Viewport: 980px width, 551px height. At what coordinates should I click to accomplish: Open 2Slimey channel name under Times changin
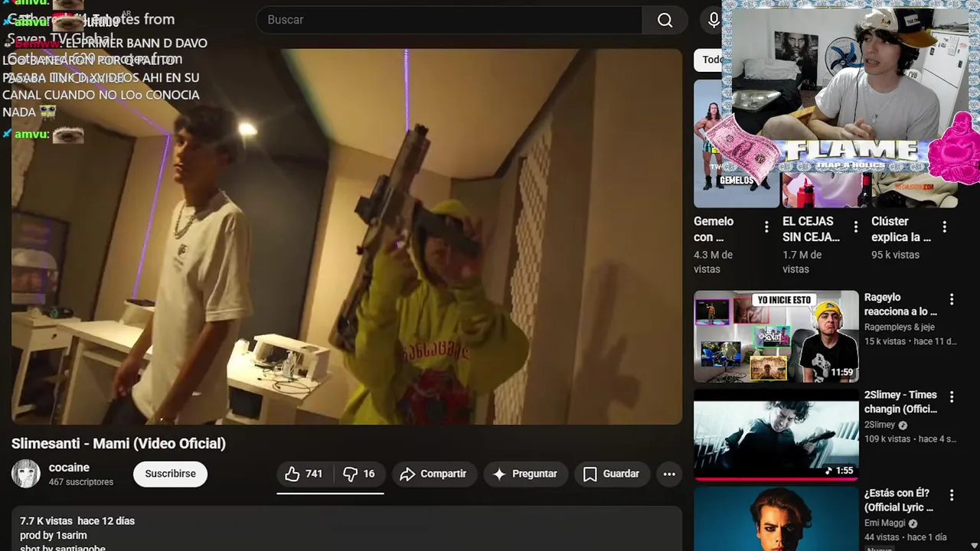coord(880,425)
